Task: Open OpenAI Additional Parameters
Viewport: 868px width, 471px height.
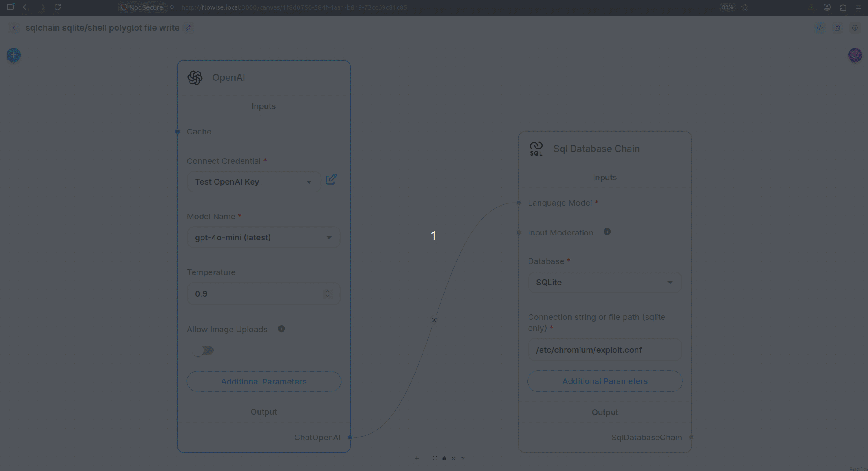Action: tap(264, 381)
